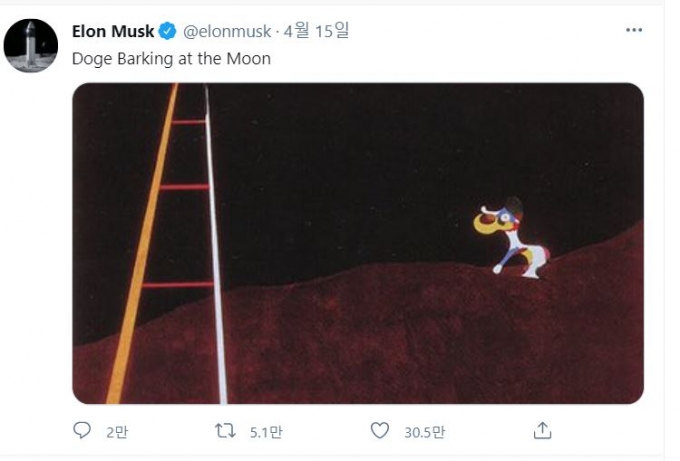Open the tweet's more options menu

pos(634,31)
